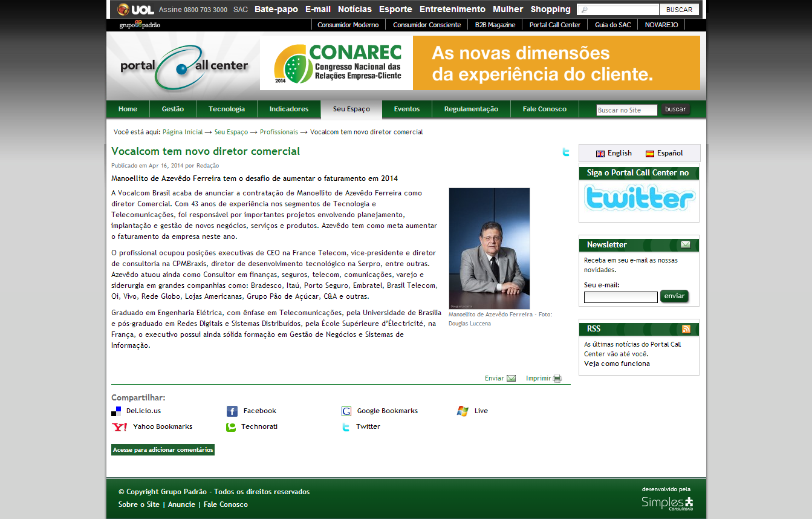Click the BUSCAR button in UOL bar
The height and width of the screenshot is (519, 812).
(x=680, y=10)
